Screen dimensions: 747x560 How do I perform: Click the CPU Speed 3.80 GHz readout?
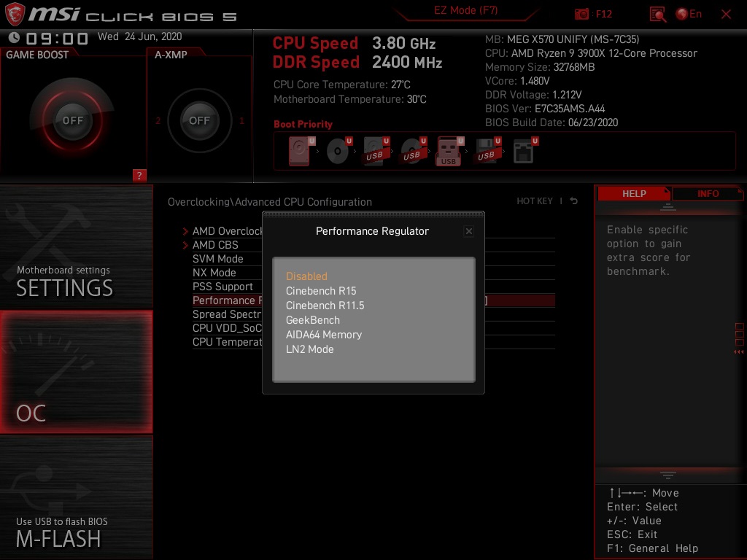click(x=354, y=43)
